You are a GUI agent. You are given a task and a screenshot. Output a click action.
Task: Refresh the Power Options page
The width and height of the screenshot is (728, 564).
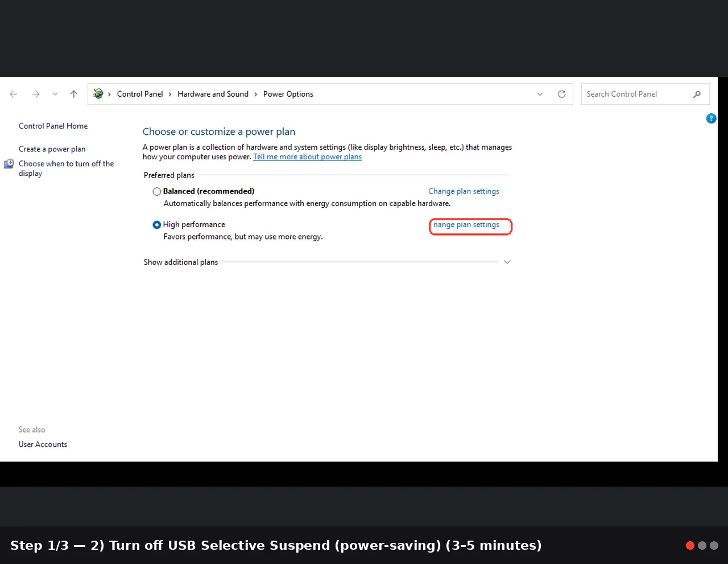coord(562,94)
